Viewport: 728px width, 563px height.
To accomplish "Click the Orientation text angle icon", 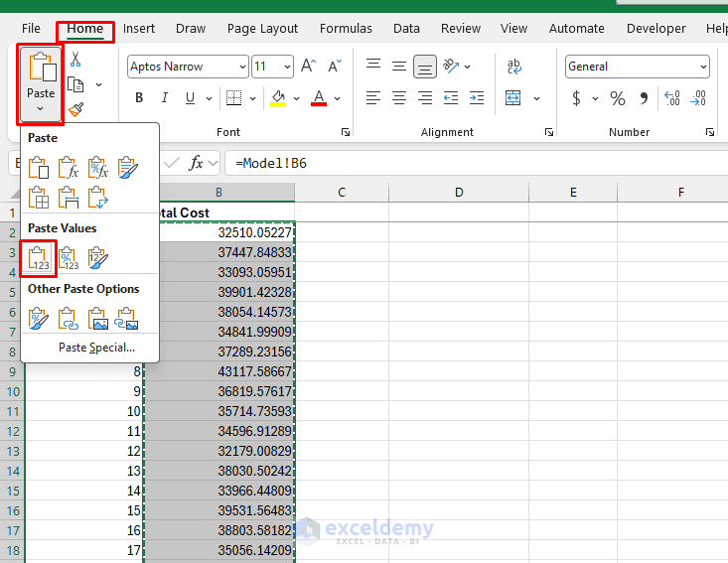I will [450, 66].
